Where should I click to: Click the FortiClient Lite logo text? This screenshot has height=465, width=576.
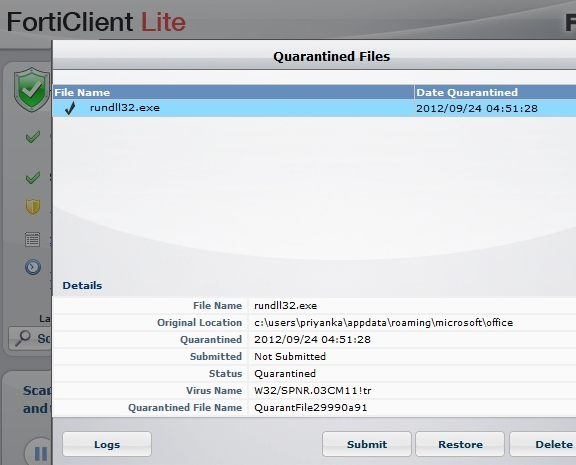(96, 22)
